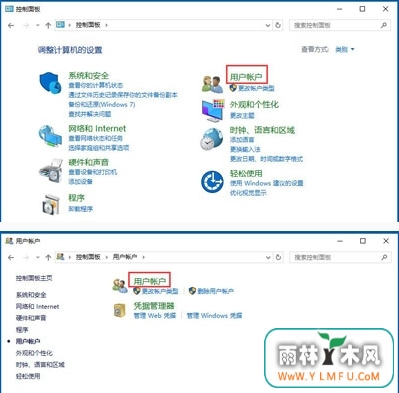Screen dimensions: 399x393
Task: Click the Clock, Language and Region icon
Action: point(212,139)
